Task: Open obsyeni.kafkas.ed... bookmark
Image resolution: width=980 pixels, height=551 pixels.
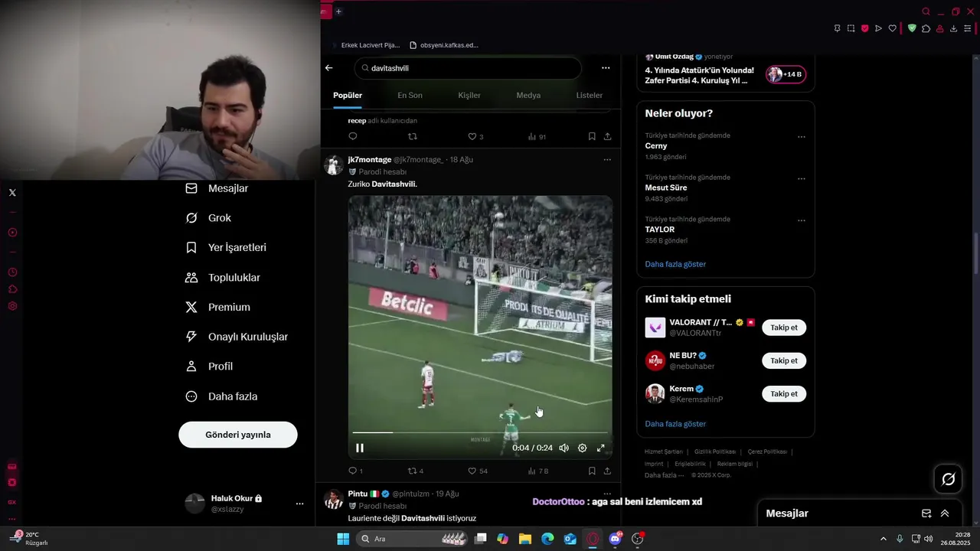Action: pos(444,45)
